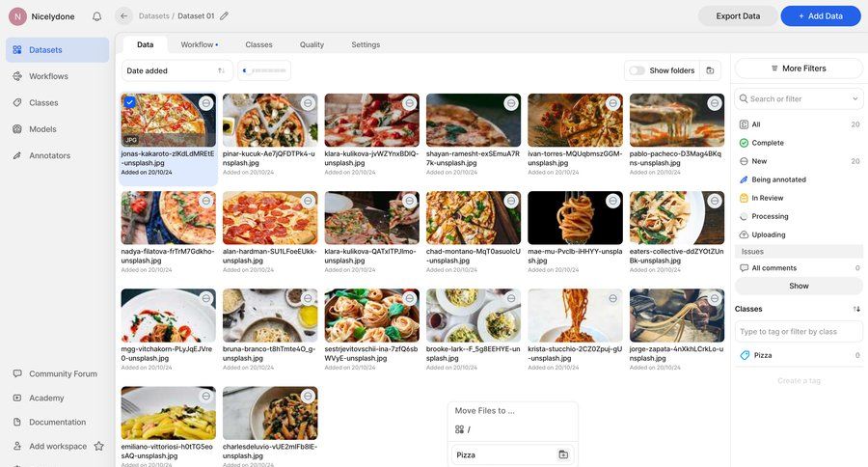
Task: Click status icon on mae-mu image
Action: coord(612,201)
